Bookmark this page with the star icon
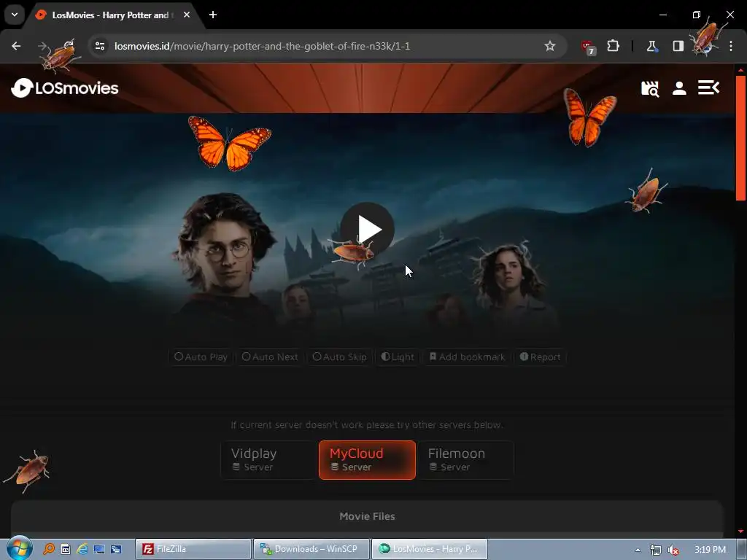Image resolution: width=747 pixels, height=560 pixels. point(550,46)
